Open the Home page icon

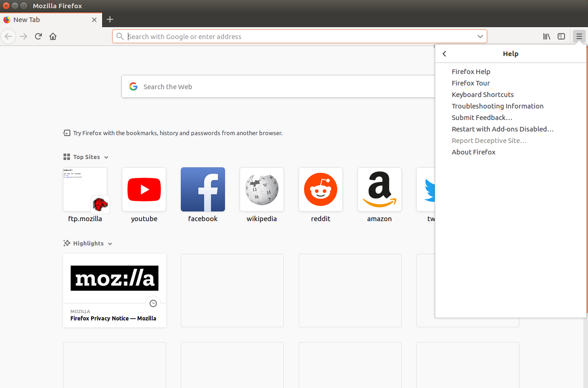click(53, 36)
